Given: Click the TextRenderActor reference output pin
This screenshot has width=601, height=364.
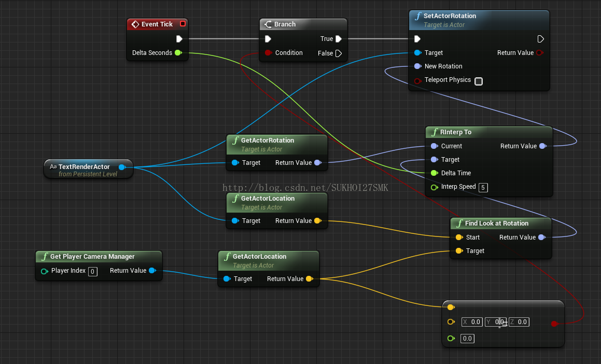Looking at the screenshot, I should (x=122, y=167).
